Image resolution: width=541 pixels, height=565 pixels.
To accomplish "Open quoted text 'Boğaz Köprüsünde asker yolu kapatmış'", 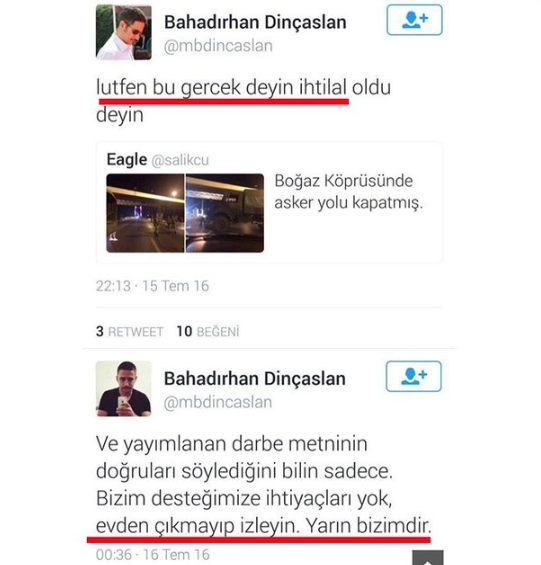I will [348, 192].
